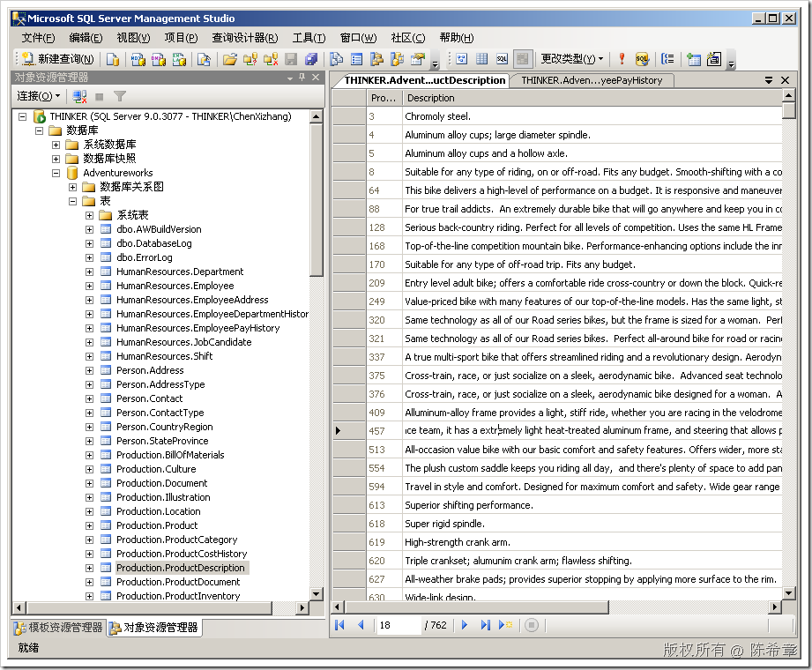This screenshot has width=812, height=670.
Task: Click the Save All icon
Action: 311,59
